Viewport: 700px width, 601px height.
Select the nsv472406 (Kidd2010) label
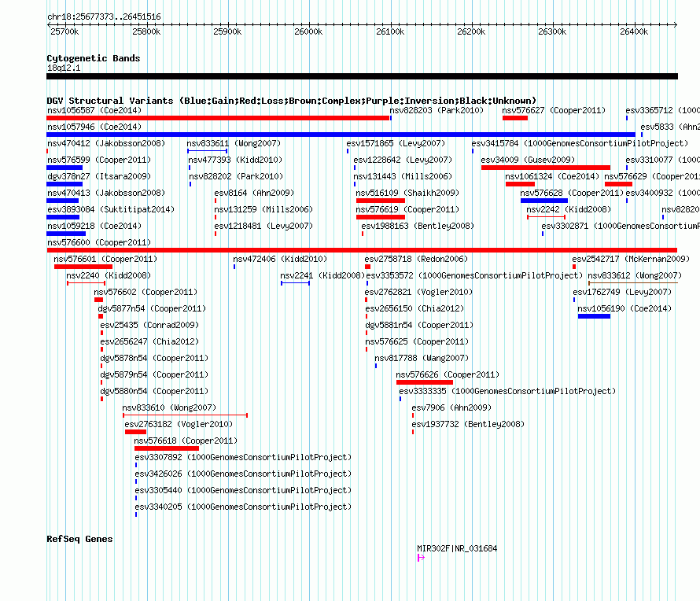coord(280,259)
